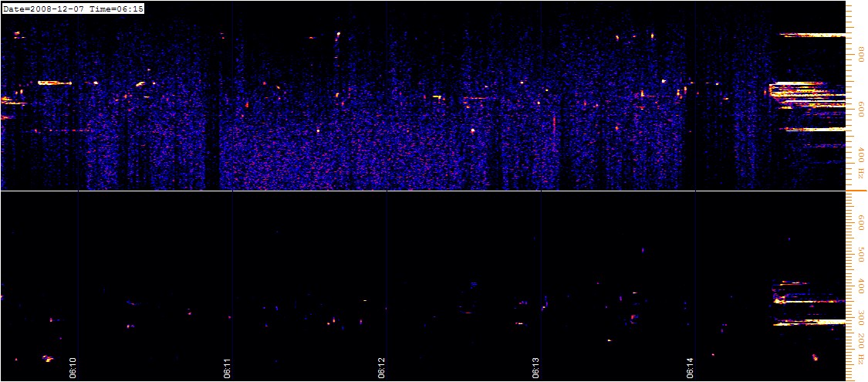
Task: Click the 600 frequency label on upper spectrogram
Action: (x=861, y=110)
